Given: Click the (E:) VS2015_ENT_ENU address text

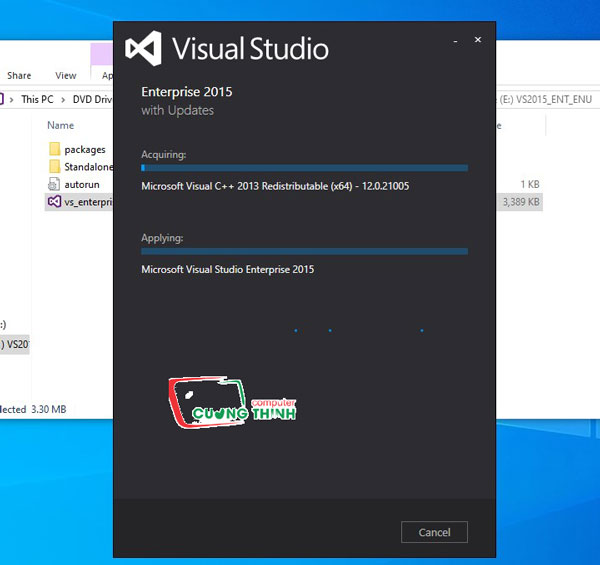Looking at the screenshot, I should click(x=546, y=99).
